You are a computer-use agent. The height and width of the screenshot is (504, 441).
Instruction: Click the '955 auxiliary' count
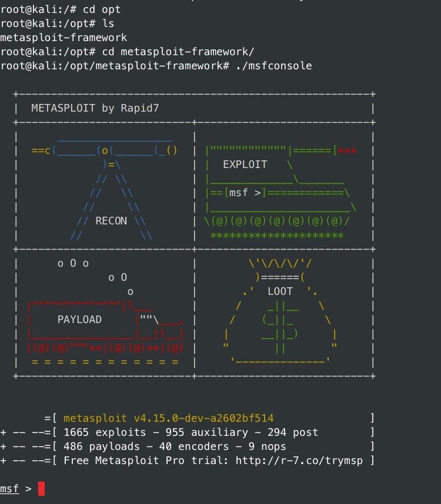pos(207,432)
